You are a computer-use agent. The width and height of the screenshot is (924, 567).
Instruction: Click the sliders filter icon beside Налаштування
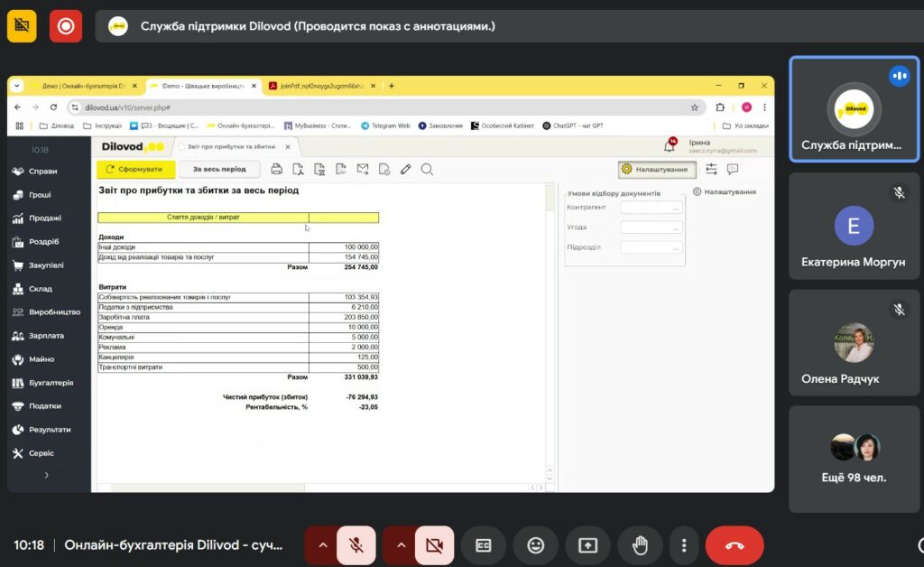point(711,169)
